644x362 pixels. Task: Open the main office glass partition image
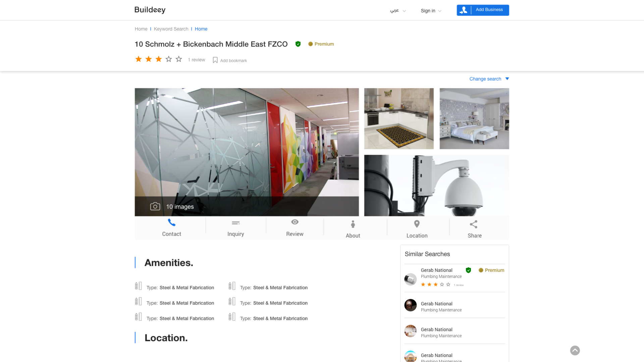pyautogui.click(x=247, y=152)
